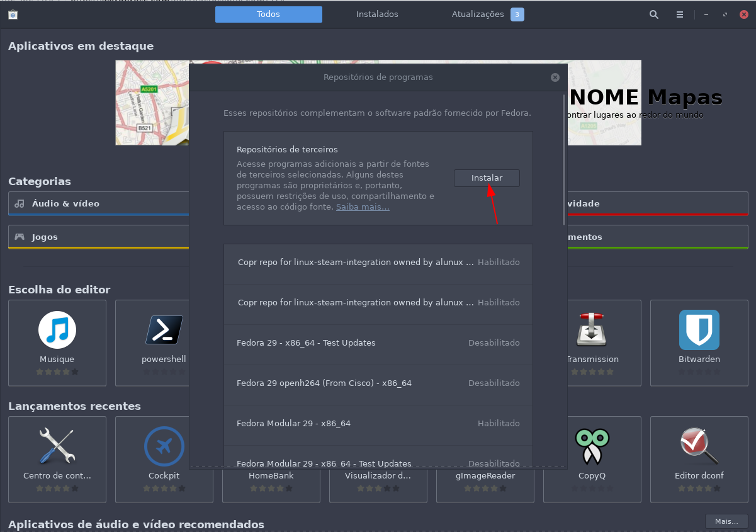Image resolution: width=756 pixels, height=532 pixels.
Task: Select the Editor dconf icon
Action: (x=699, y=446)
